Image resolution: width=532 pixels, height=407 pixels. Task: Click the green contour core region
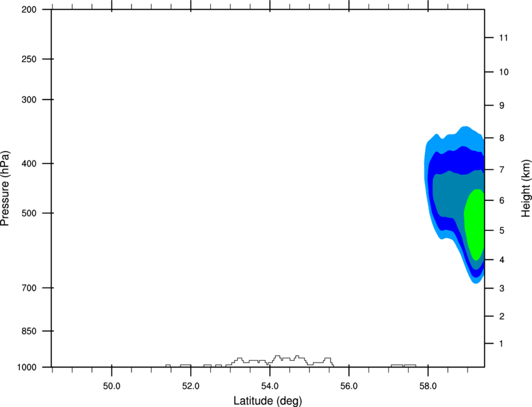click(475, 224)
